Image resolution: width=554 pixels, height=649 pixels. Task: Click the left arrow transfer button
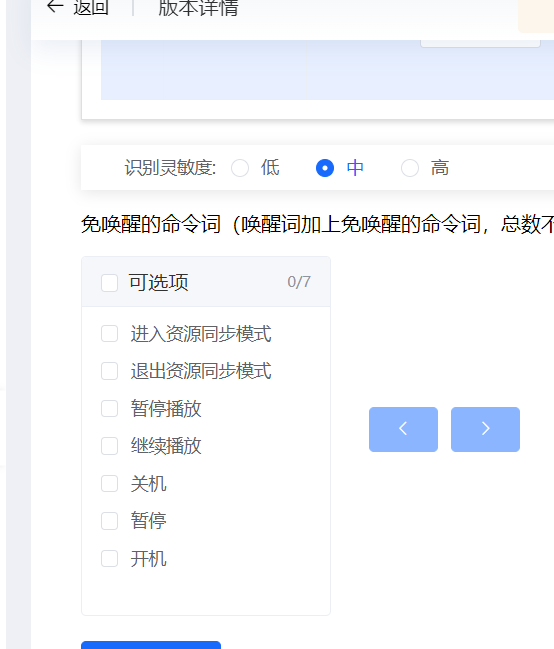(403, 429)
